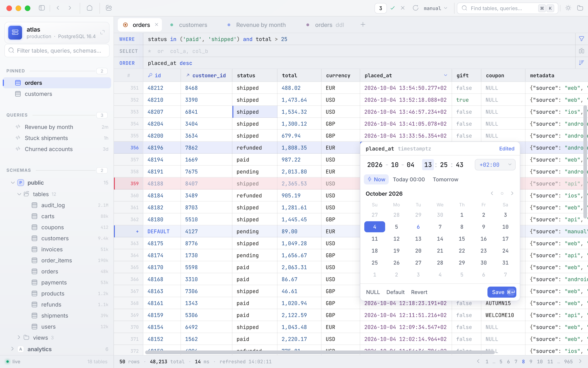Image resolution: width=588 pixels, height=368 pixels.
Task: Expand the views folder
Action: pyautogui.click(x=19, y=337)
